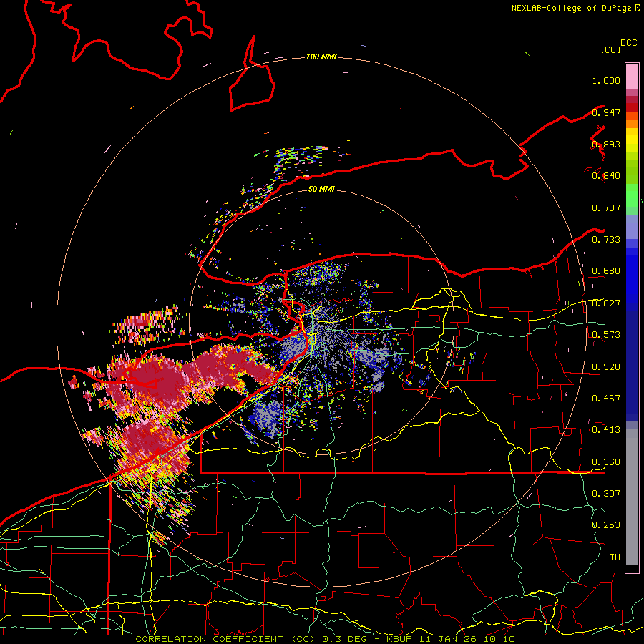Viewport: 644px width, 644px height.
Task: Click the 0.413 scale label
Action: point(606,430)
